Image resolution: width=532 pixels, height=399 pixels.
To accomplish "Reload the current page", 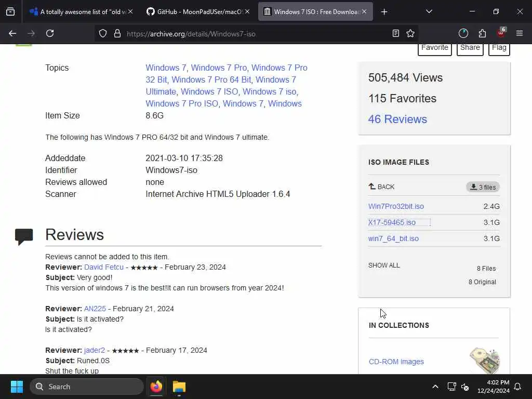I will point(50,33).
